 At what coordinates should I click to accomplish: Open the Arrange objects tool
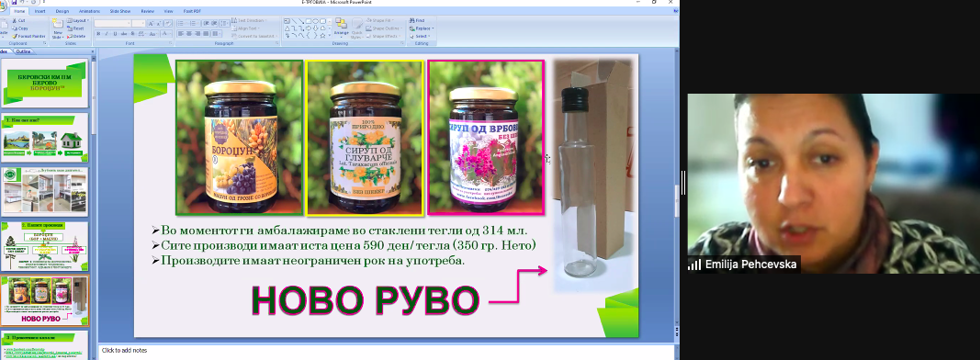[x=342, y=28]
